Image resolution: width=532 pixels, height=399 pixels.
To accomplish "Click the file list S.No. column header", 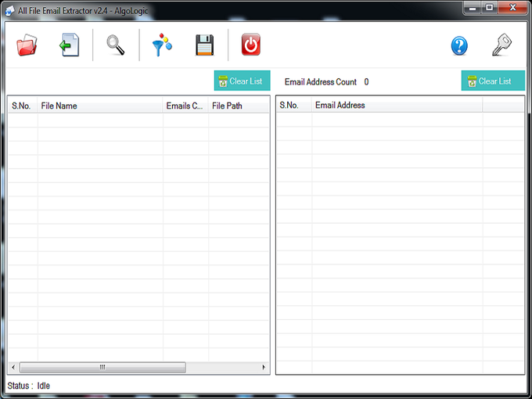I will pos(23,106).
